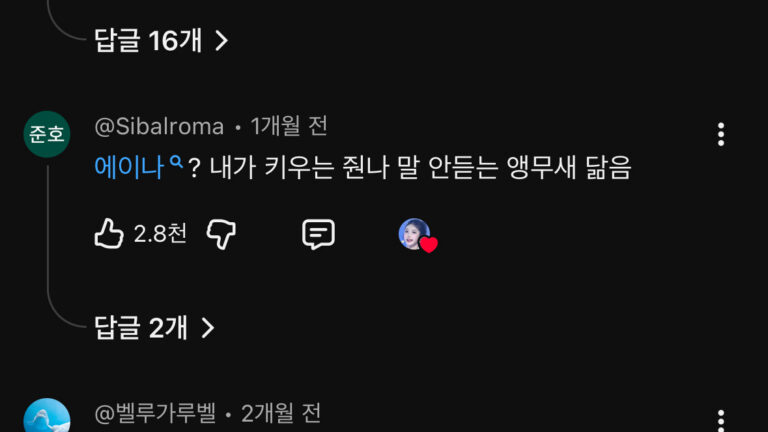Open the green 준호 profile avatar
The width and height of the screenshot is (768, 432).
[x=47, y=134]
